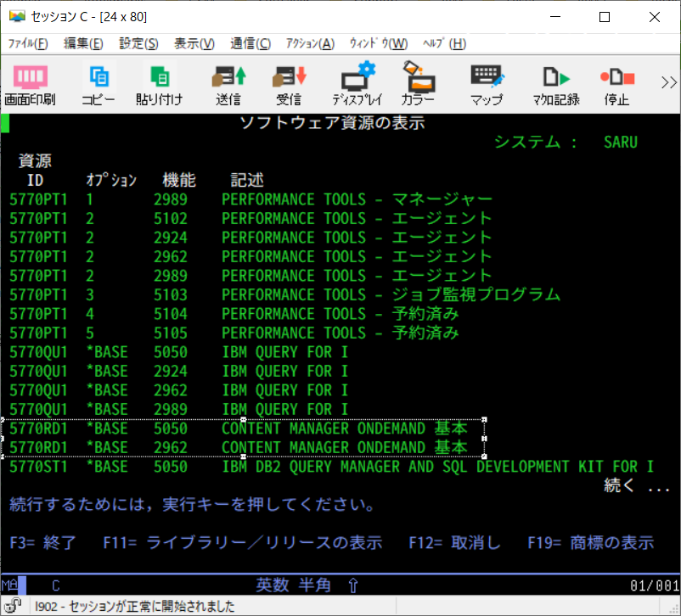Screen dimensions: 681x616
Task: Maximize the セッション C window
Action: click(604, 17)
